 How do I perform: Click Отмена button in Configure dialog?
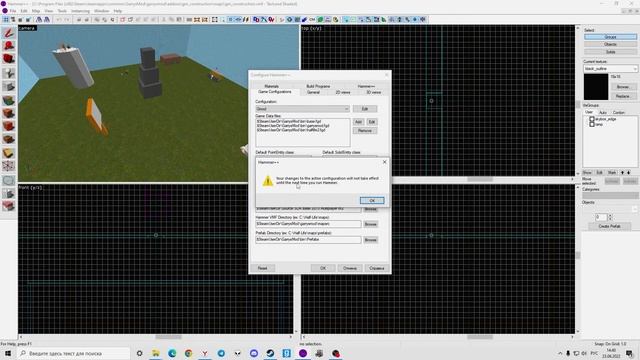tap(350, 268)
